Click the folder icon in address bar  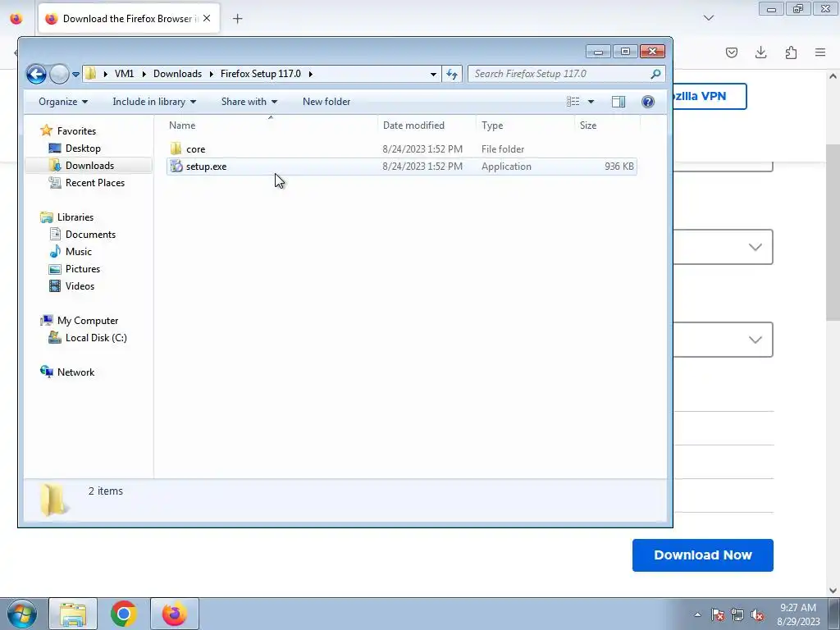tap(91, 73)
